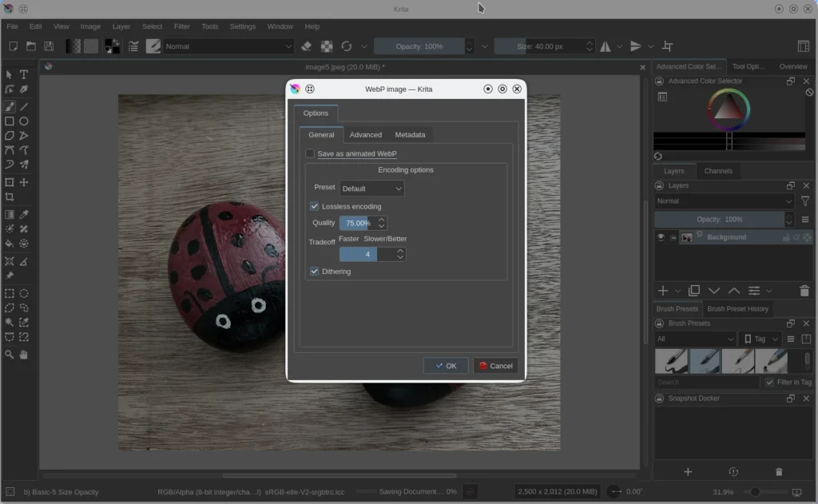The width and height of the screenshot is (818, 504).
Task: Expand dropdown arrow after reload preset icon
Action: (x=364, y=46)
